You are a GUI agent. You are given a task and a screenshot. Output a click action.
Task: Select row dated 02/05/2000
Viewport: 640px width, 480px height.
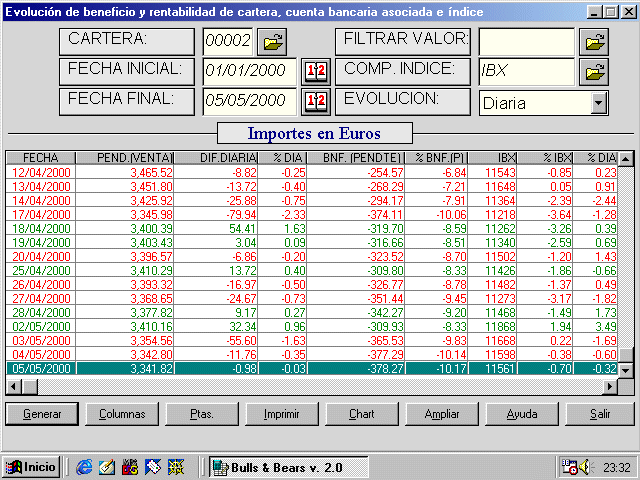click(x=312, y=326)
